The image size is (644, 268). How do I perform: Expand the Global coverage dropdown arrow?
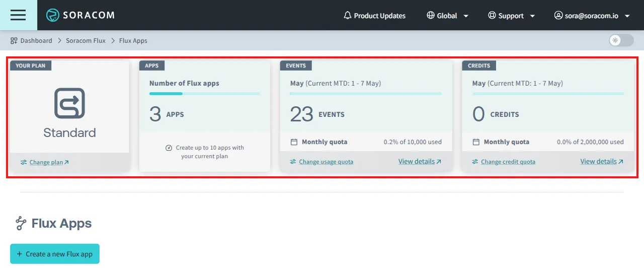pos(466,16)
